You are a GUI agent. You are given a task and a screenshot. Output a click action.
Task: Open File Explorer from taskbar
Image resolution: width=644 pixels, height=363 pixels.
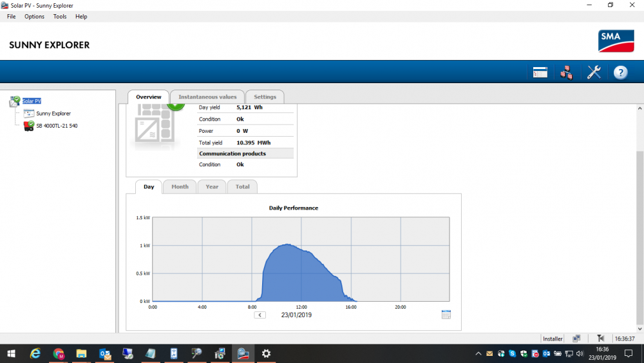click(81, 353)
